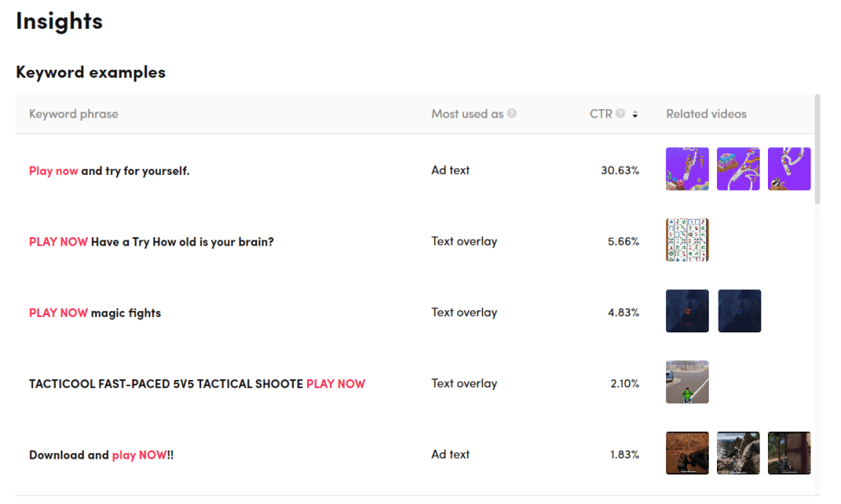This screenshot has height=504, width=841.
Task: Click the Keyword phrase column header
Action: [x=74, y=114]
